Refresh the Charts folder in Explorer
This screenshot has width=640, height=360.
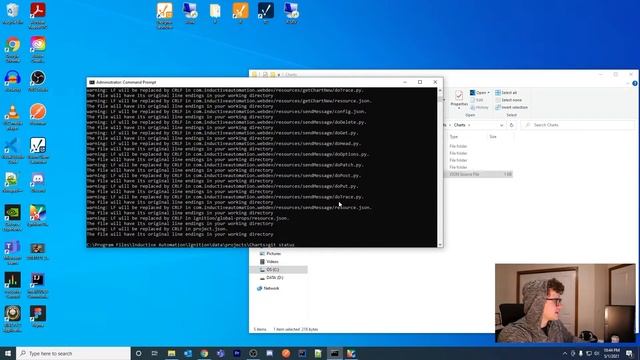511,125
